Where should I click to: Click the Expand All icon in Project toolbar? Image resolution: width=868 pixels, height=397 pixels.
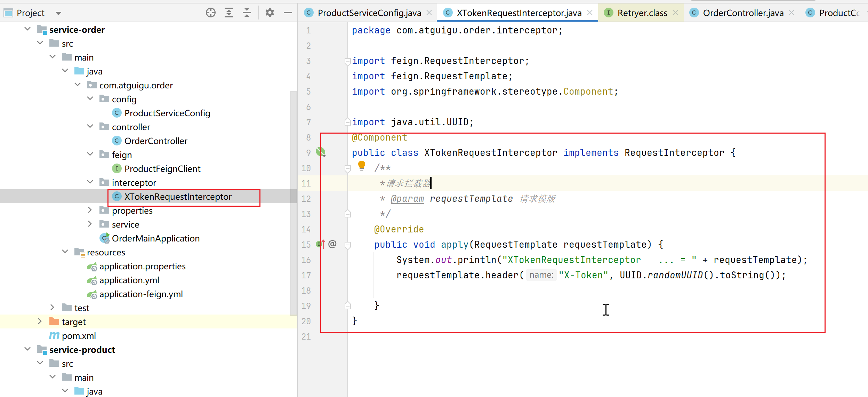[x=228, y=13]
